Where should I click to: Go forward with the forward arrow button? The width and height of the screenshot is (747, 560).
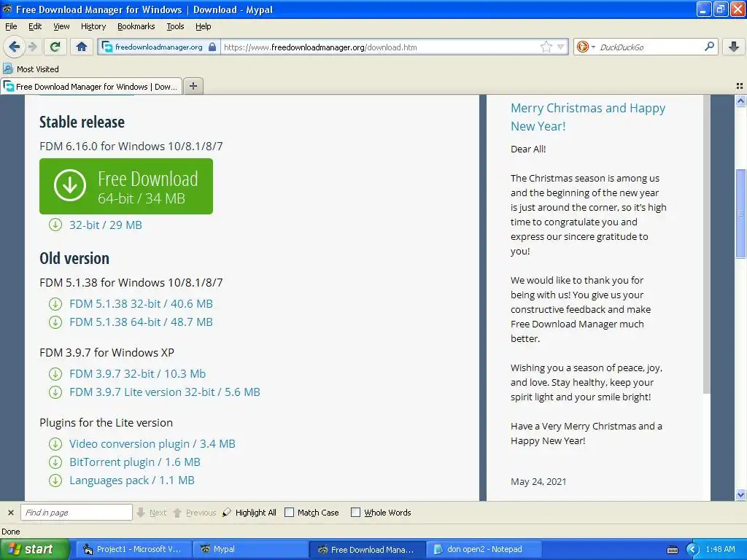(32, 47)
